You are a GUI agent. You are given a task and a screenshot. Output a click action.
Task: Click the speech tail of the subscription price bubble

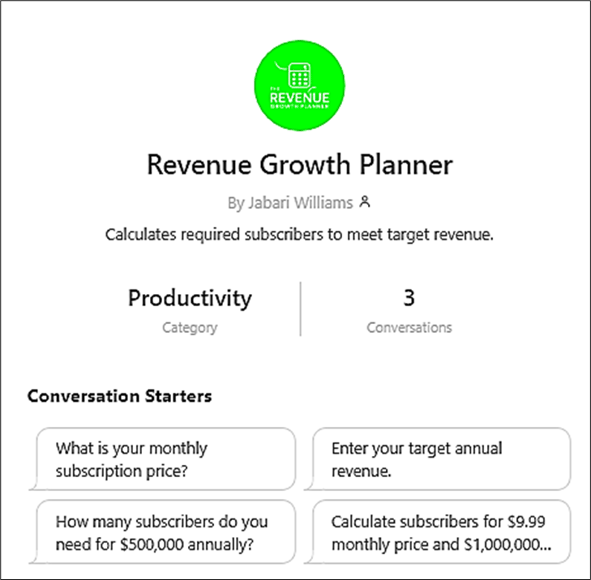pos(33,485)
